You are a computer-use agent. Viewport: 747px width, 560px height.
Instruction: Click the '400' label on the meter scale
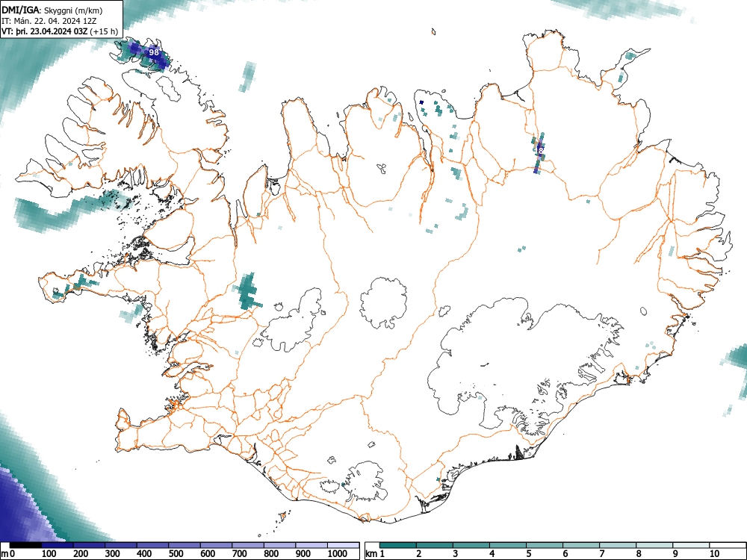tap(144, 554)
